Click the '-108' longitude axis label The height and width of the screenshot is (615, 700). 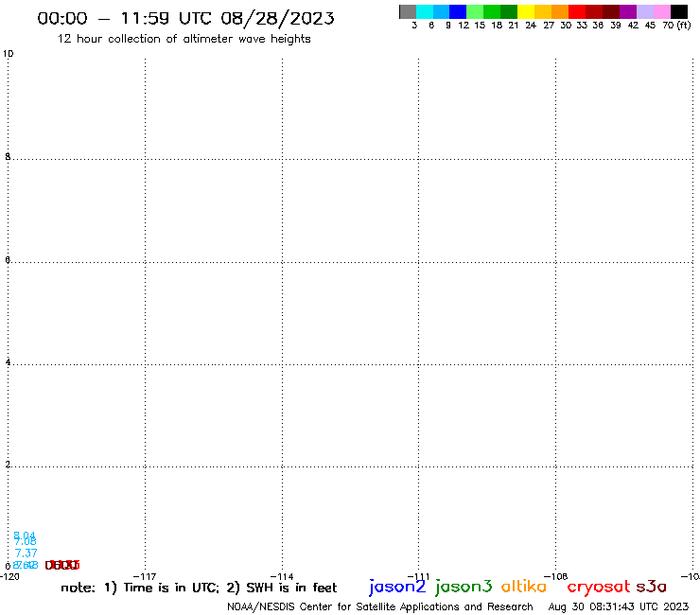[x=555, y=577]
